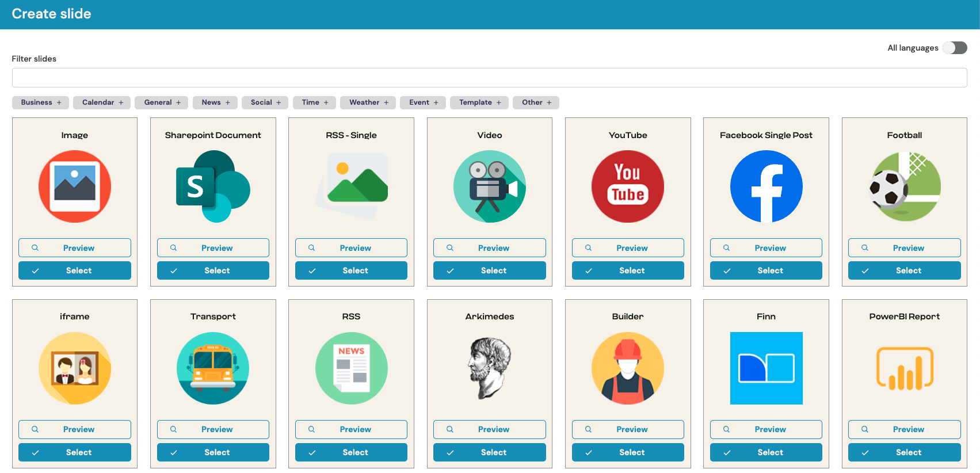Click the RSS newspaper icon
The width and height of the screenshot is (980, 473).
point(352,368)
